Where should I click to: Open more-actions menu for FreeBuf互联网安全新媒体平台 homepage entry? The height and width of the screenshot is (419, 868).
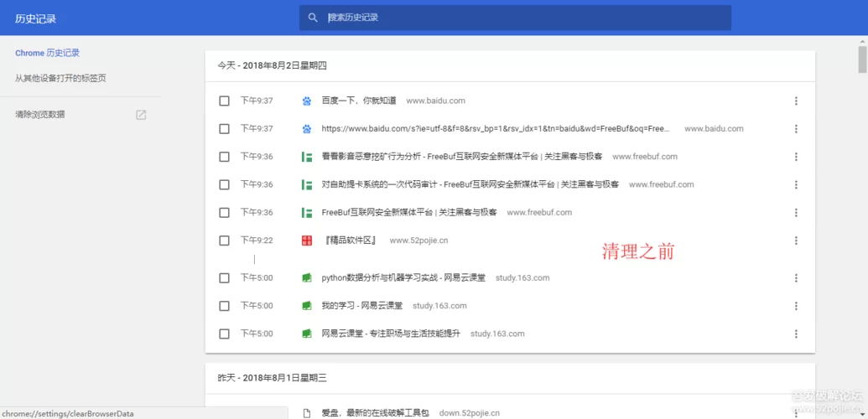point(796,213)
